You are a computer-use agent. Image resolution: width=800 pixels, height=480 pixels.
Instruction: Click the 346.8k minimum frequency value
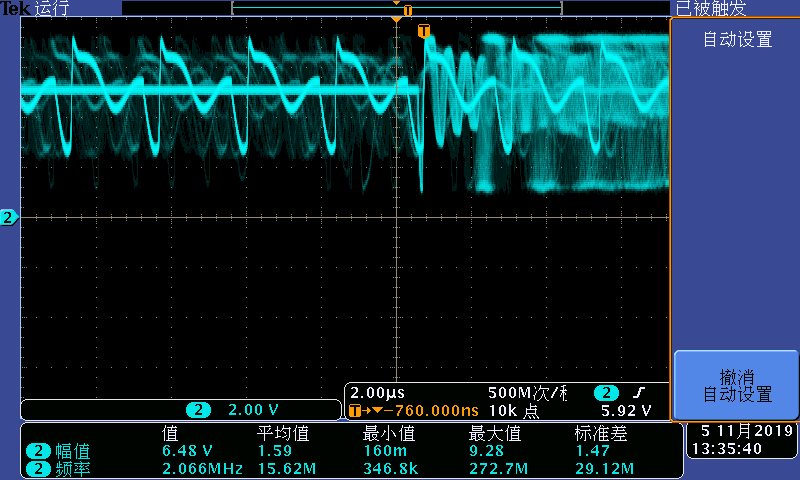390,468
